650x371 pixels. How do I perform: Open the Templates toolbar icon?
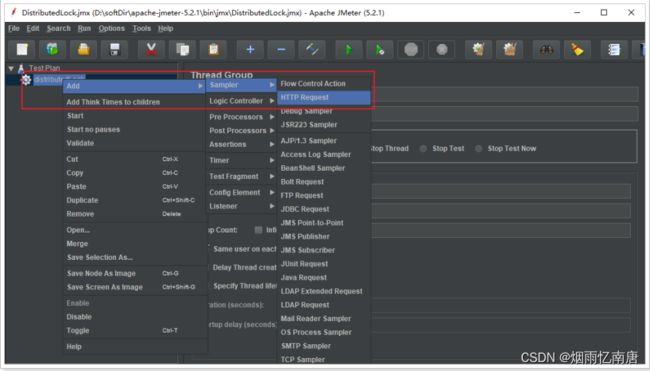[53, 50]
